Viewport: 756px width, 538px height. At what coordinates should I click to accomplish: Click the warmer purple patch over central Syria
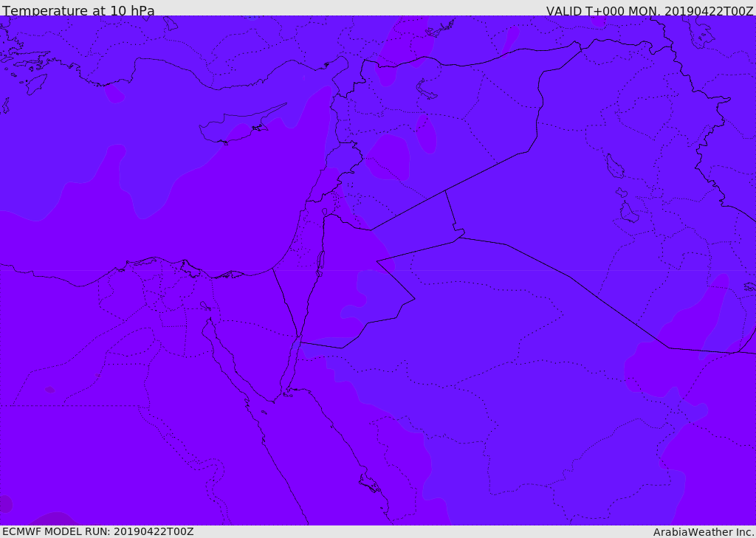388,157
